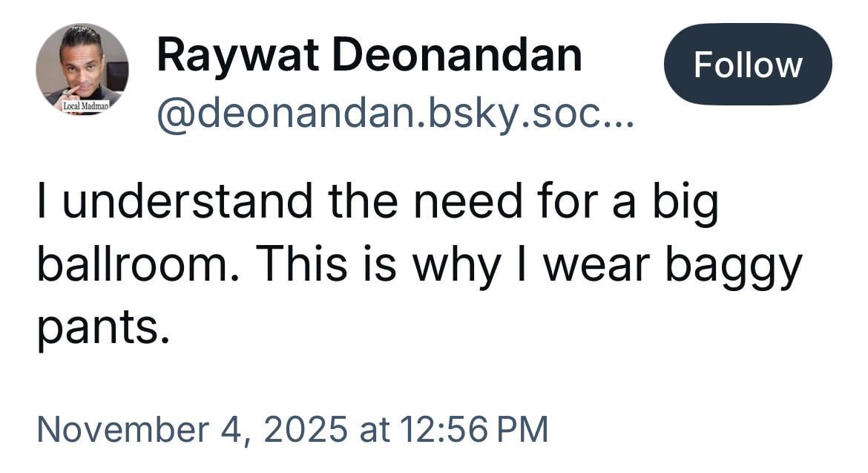Viewport: 868px width, 473px height.
Task: Open the November 4, 2025 date
Action: point(191,428)
